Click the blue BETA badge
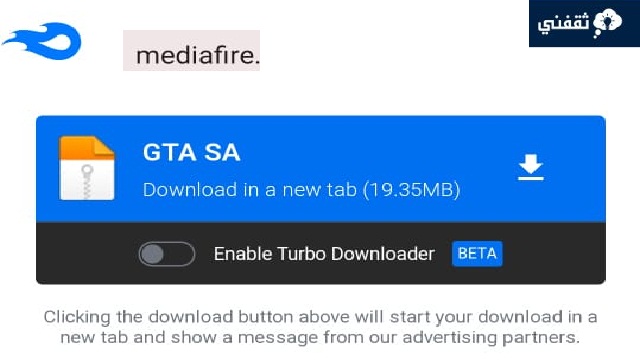The image size is (640, 361). [x=477, y=254]
